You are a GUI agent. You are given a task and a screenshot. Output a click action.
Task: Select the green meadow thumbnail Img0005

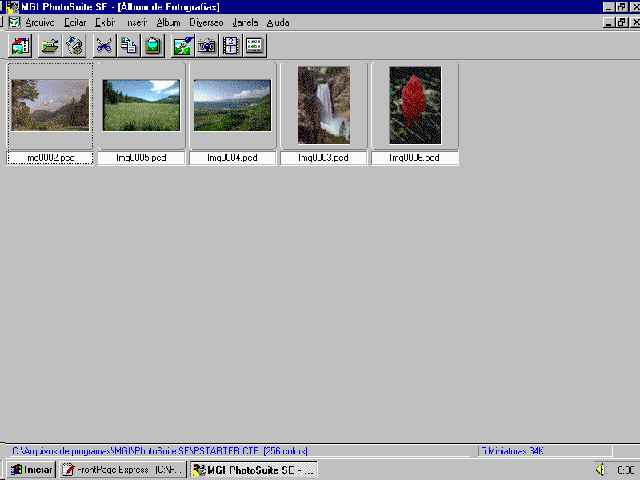tap(141, 105)
